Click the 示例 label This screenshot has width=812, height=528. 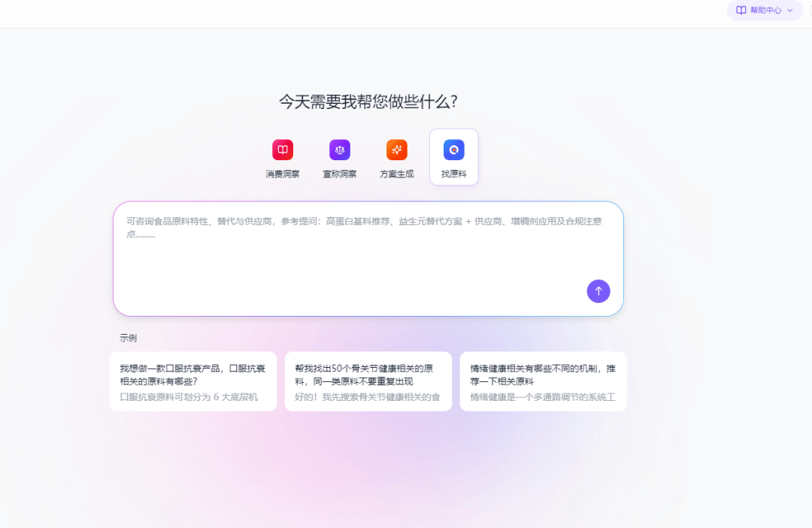coord(128,338)
